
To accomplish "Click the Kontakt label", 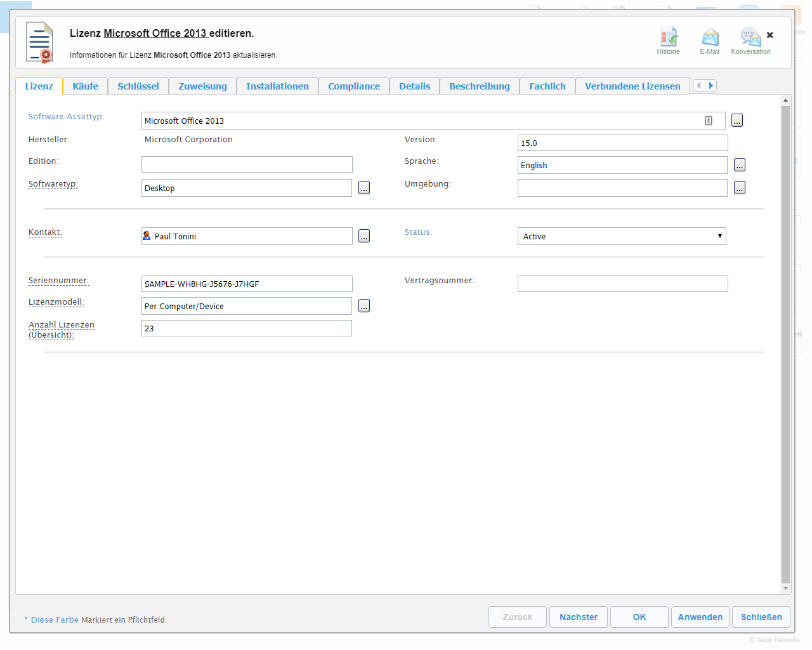I will point(45,232).
